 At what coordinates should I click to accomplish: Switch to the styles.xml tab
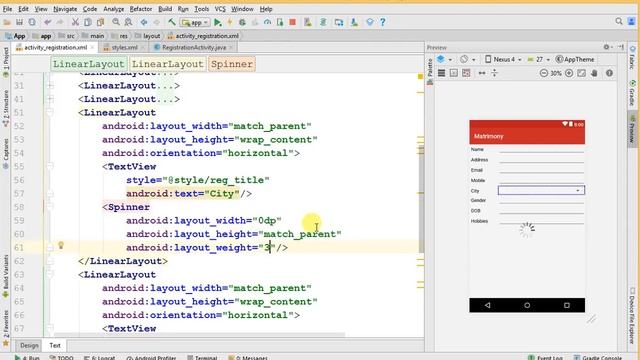124,47
